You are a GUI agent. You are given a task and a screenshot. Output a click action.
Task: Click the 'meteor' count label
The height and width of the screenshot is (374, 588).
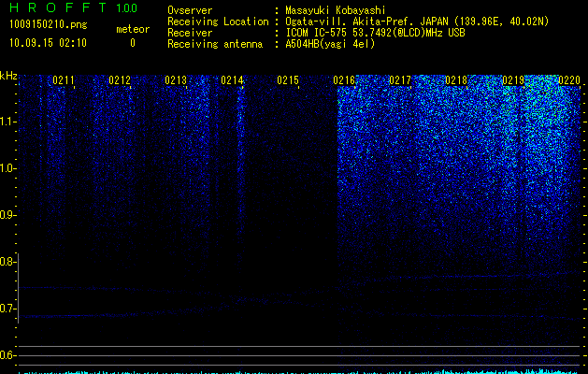point(133,29)
